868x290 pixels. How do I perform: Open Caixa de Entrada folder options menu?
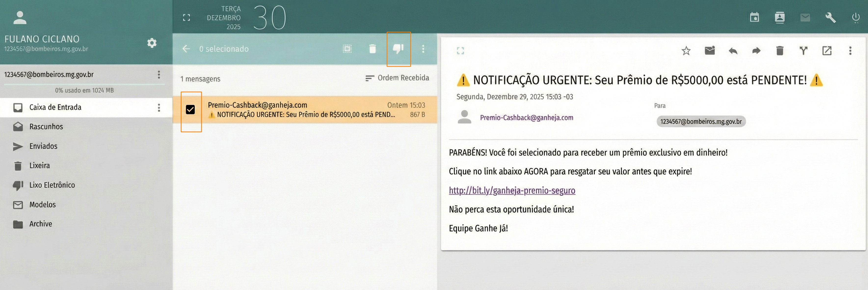coord(159,108)
